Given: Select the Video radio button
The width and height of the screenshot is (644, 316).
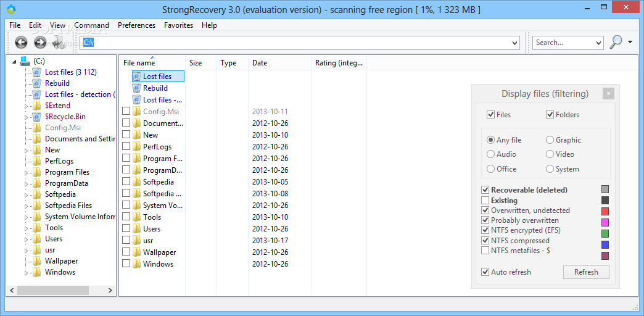Looking at the screenshot, I should pos(550,154).
